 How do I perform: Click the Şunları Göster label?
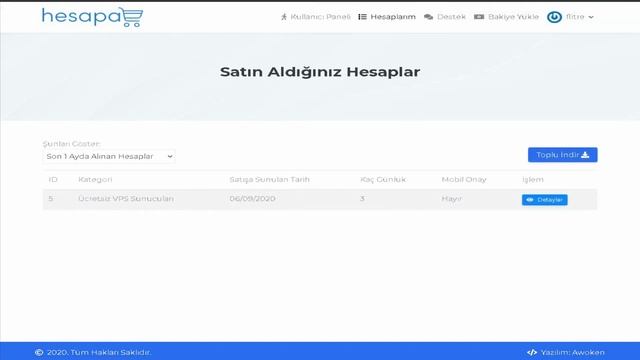(72, 144)
